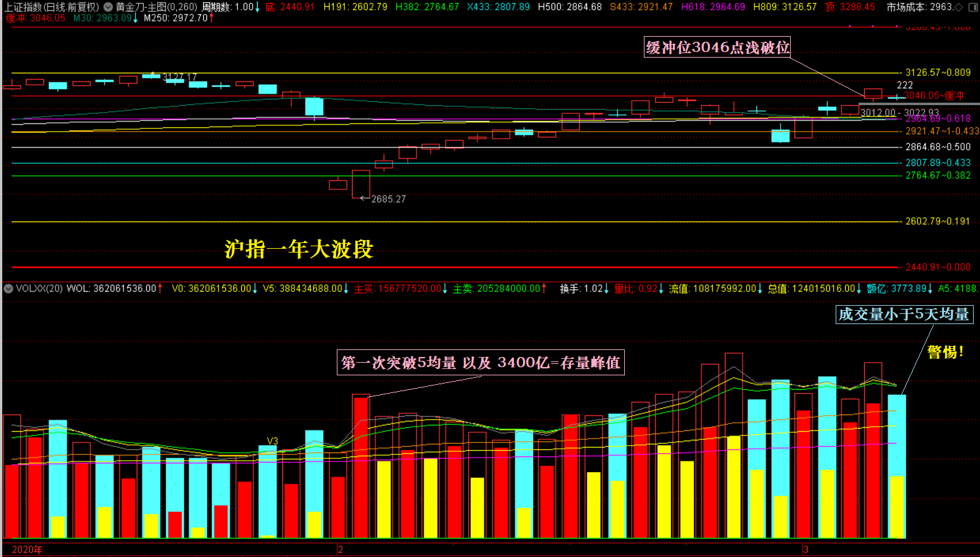The image size is (980, 557).
Task: Select the 第一次突破5均量 annotation box
Action: point(481,363)
